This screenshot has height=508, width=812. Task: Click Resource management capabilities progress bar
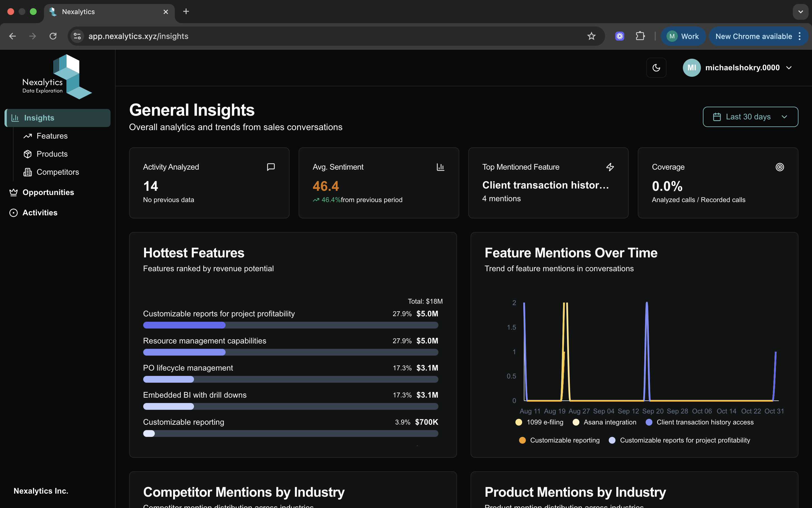tap(291, 352)
